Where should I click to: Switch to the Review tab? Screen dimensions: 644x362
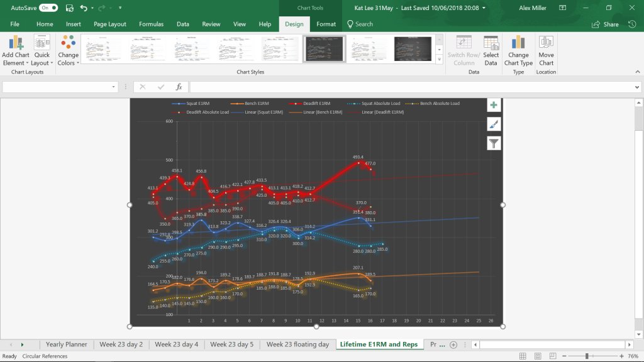pos(211,25)
